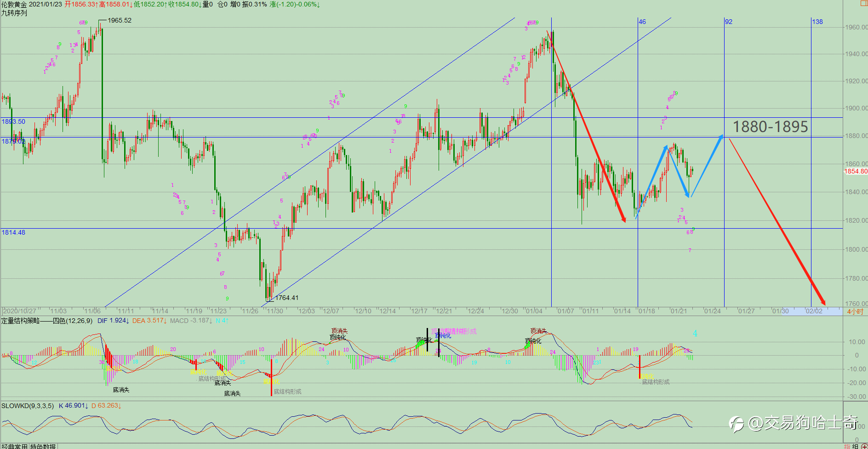Select the 1965.52 high price marker
The height and width of the screenshot is (449, 868).
click(119, 20)
